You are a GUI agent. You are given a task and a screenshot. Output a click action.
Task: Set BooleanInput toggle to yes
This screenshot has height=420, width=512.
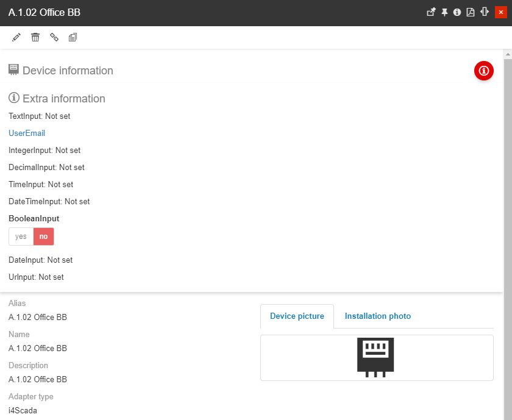(x=21, y=237)
